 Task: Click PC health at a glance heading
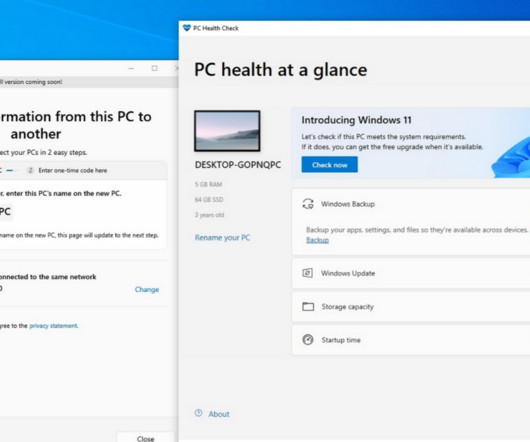(281, 70)
